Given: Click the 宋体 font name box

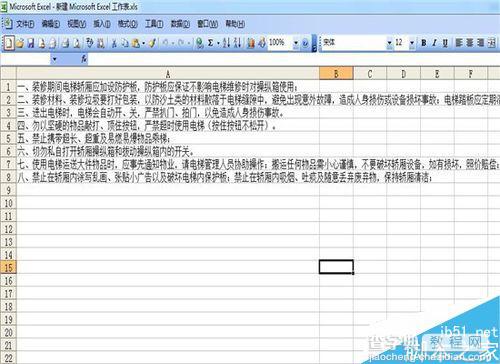Looking at the screenshot, I should (x=353, y=43).
